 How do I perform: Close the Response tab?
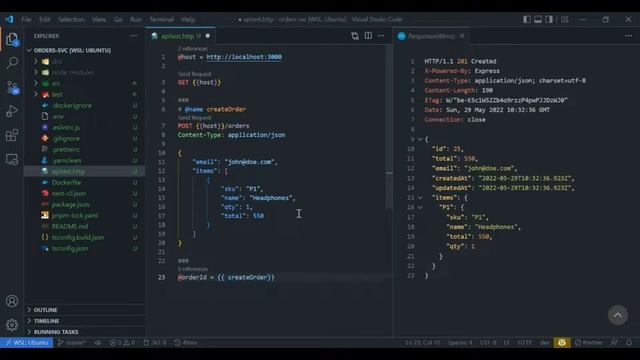pyautogui.click(x=462, y=36)
